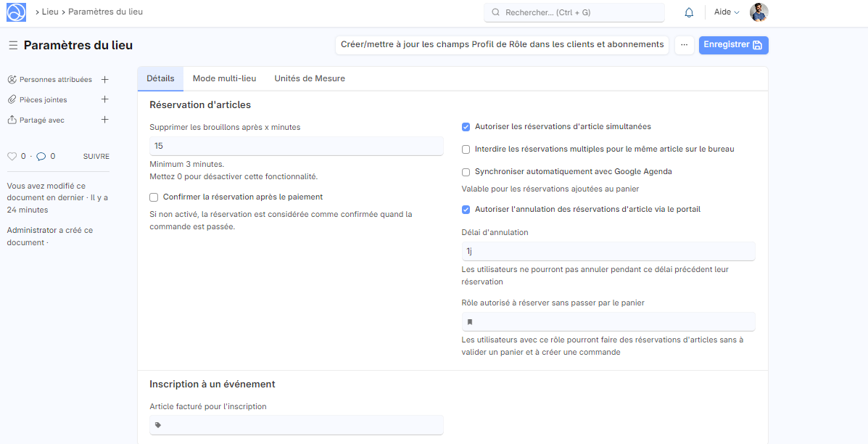868x444 pixels.
Task: Add an assignee with the plus icon
Action: 104,80
